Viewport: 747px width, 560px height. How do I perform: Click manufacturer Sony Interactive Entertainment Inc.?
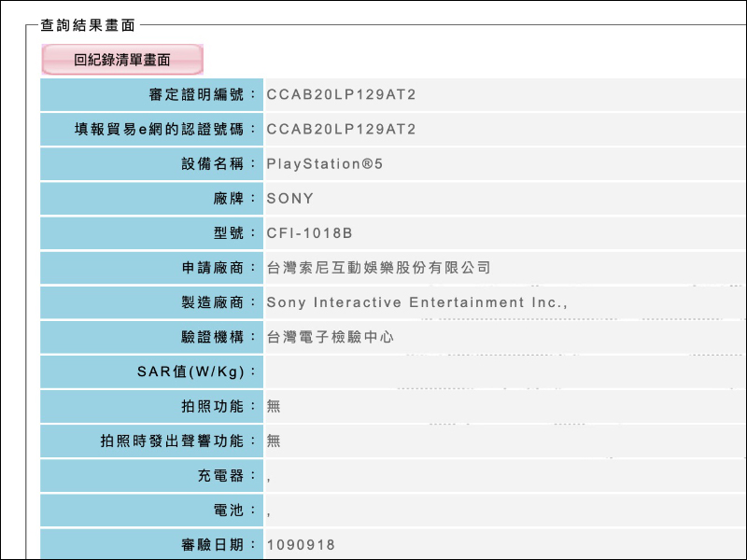[416, 302]
